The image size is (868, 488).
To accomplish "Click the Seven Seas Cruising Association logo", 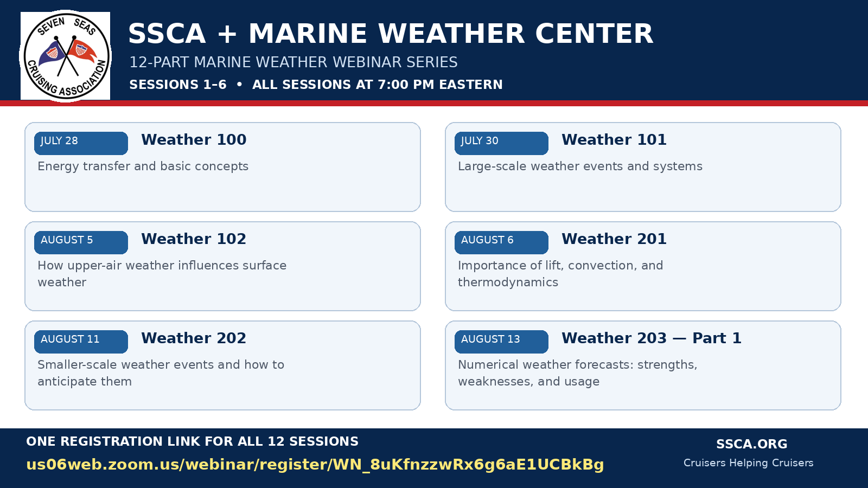I will tap(65, 56).
